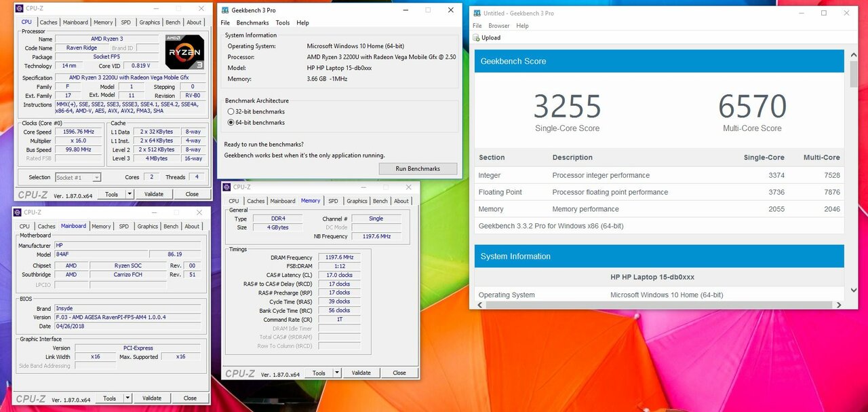Click the Chipset field Ryzen SOC
Screen dimensions: 868x412
click(128, 265)
